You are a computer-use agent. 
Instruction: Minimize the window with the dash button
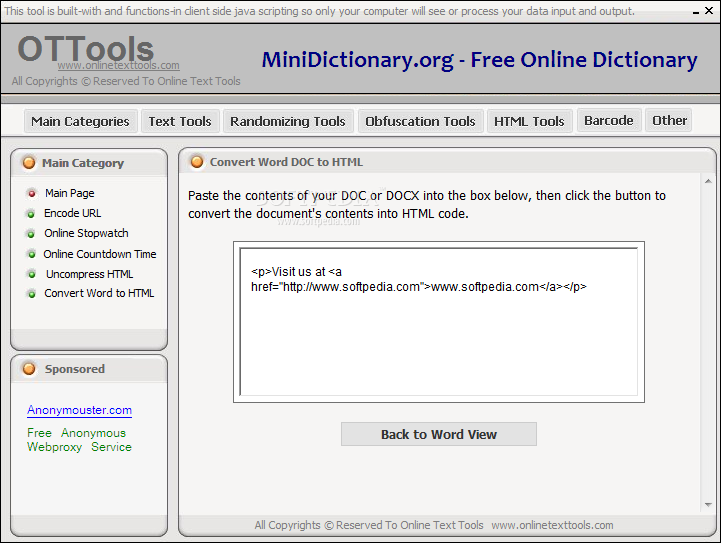click(x=696, y=11)
